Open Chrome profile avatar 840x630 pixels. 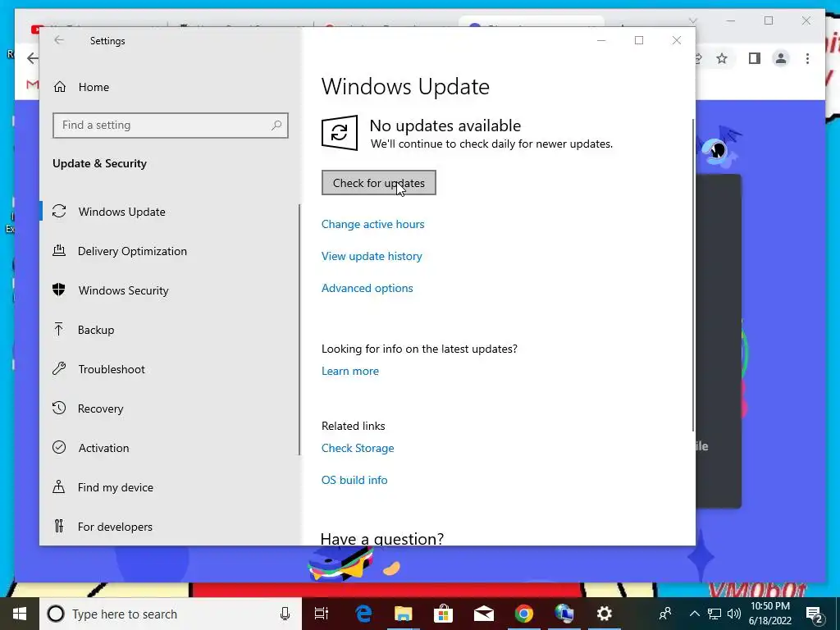pos(781,58)
